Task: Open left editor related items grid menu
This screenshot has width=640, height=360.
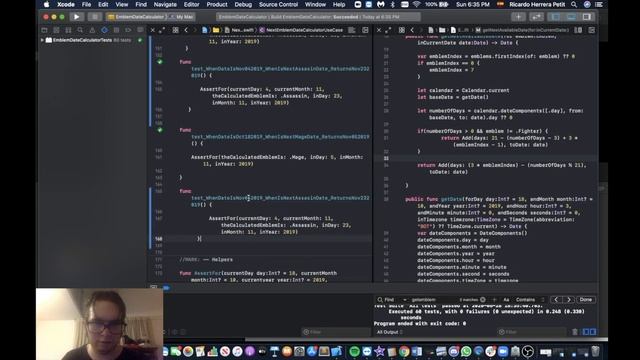Action: [176, 30]
